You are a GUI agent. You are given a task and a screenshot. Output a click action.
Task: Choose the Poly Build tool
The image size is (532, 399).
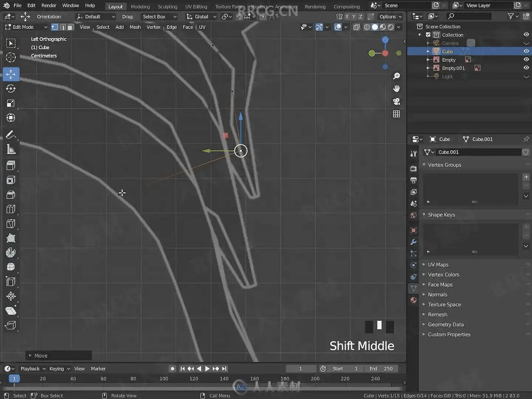coord(11,238)
